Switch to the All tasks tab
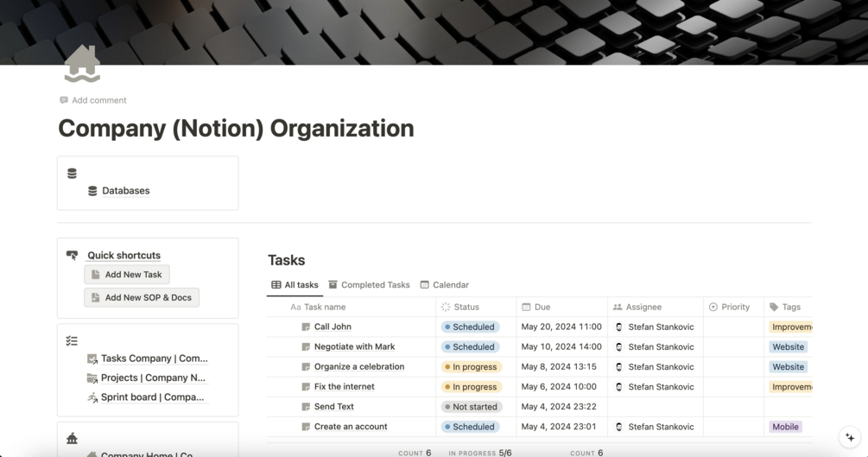The image size is (868, 457). [x=295, y=285]
